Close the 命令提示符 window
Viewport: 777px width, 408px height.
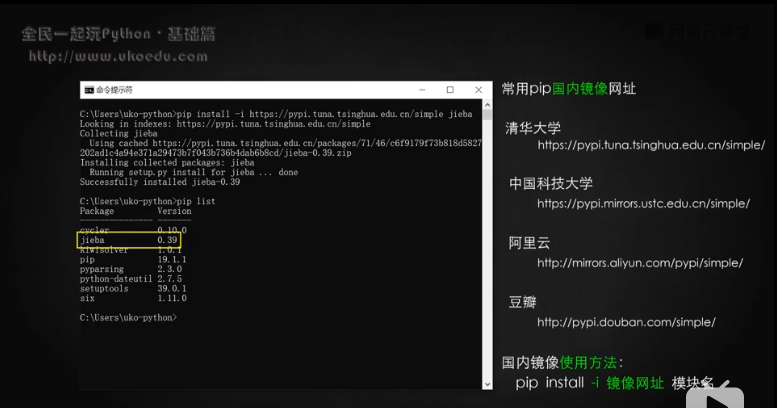pyautogui.click(x=478, y=90)
